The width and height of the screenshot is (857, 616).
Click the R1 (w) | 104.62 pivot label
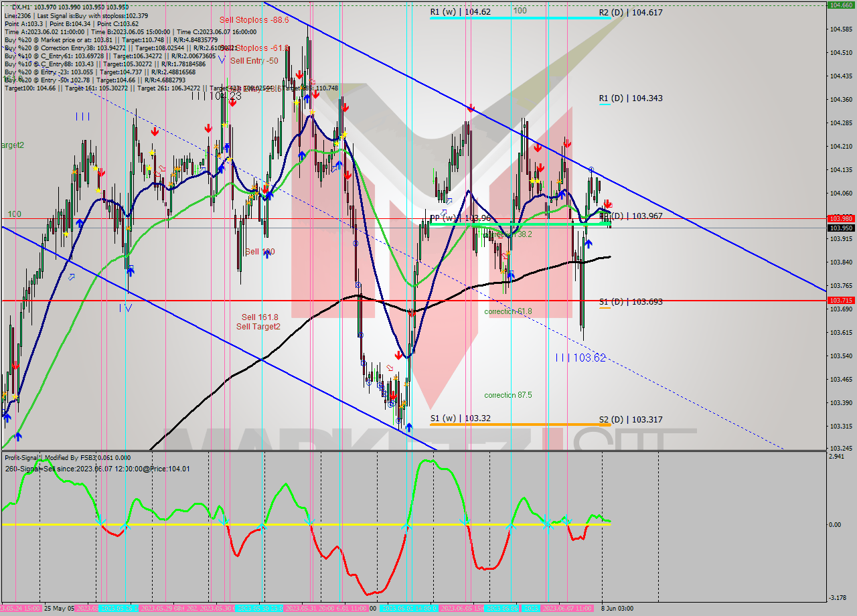pos(460,12)
